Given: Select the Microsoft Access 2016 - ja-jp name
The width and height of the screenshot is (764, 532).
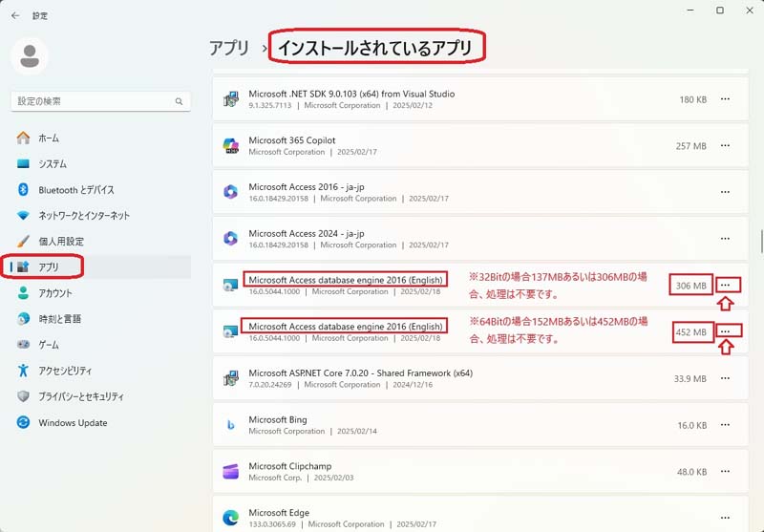Looking at the screenshot, I should pyautogui.click(x=307, y=186).
